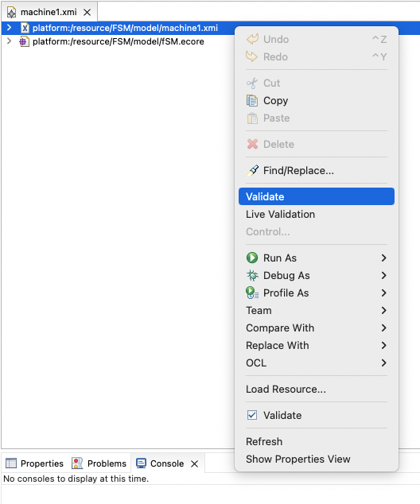The image size is (420, 504).
Task: Click the Copy icon in context menu
Action: [x=252, y=101]
